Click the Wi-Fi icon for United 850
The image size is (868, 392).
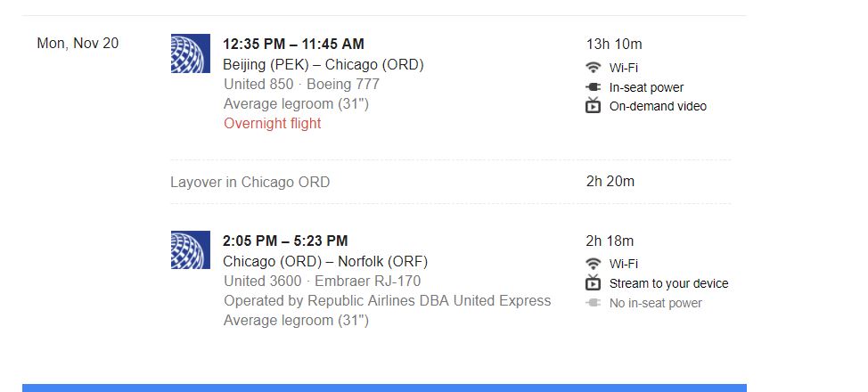click(593, 68)
